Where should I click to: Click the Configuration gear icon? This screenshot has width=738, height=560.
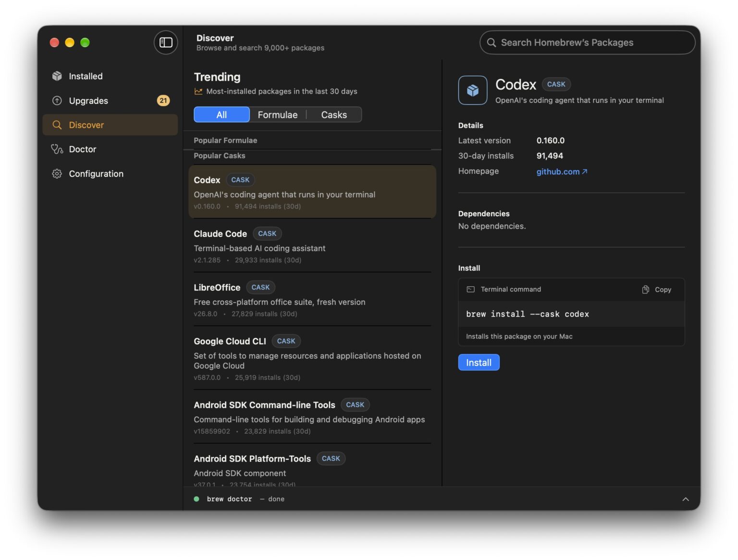[x=57, y=174]
